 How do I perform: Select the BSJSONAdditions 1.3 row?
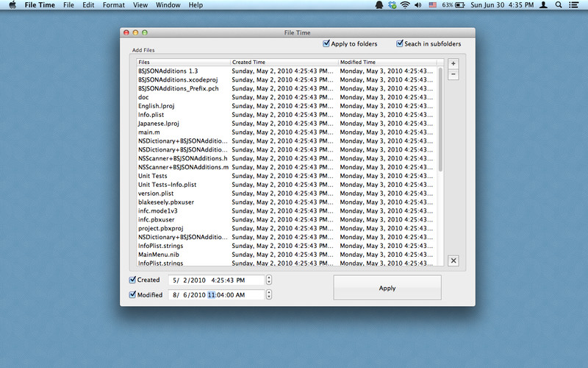click(x=287, y=71)
